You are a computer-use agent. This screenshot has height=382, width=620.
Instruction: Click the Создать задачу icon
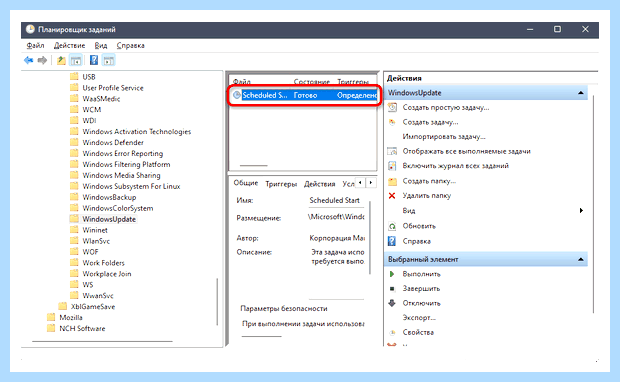(x=392, y=122)
